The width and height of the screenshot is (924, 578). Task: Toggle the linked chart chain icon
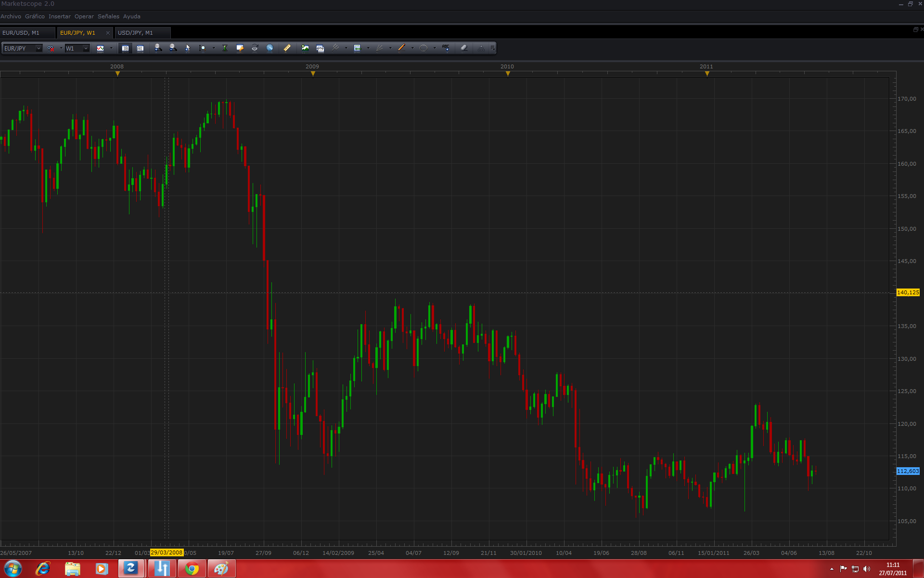click(51, 48)
